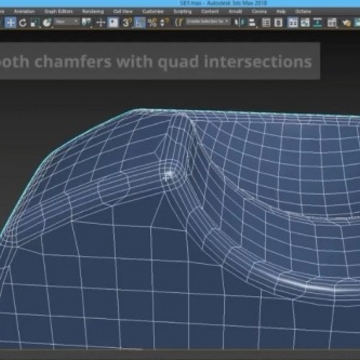Toggle the Layer Explorer

pyautogui.click(x=278, y=23)
